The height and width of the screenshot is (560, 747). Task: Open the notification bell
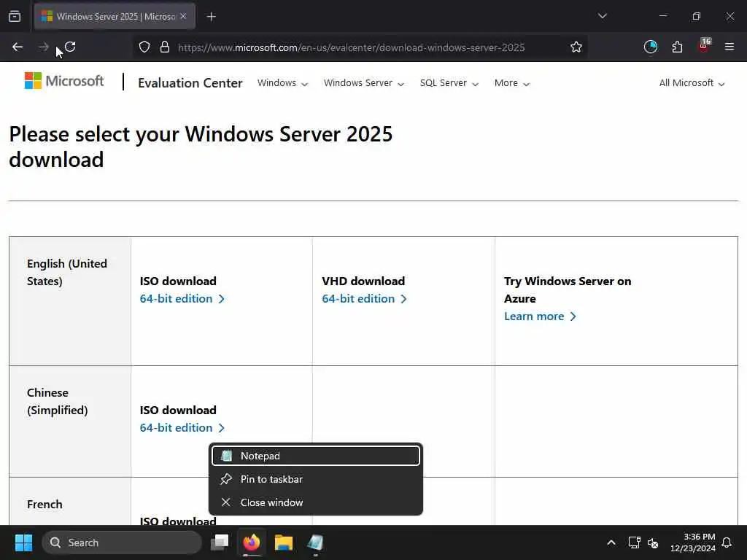click(727, 542)
